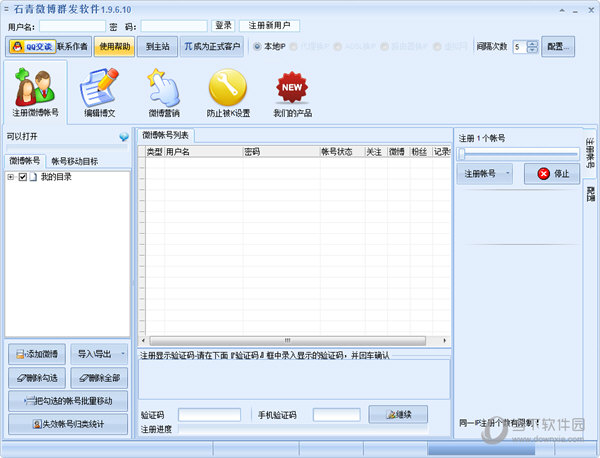Click the 间隔次数 number field
The width and height of the screenshot is (600, 458).
click(x=520, y=47)
